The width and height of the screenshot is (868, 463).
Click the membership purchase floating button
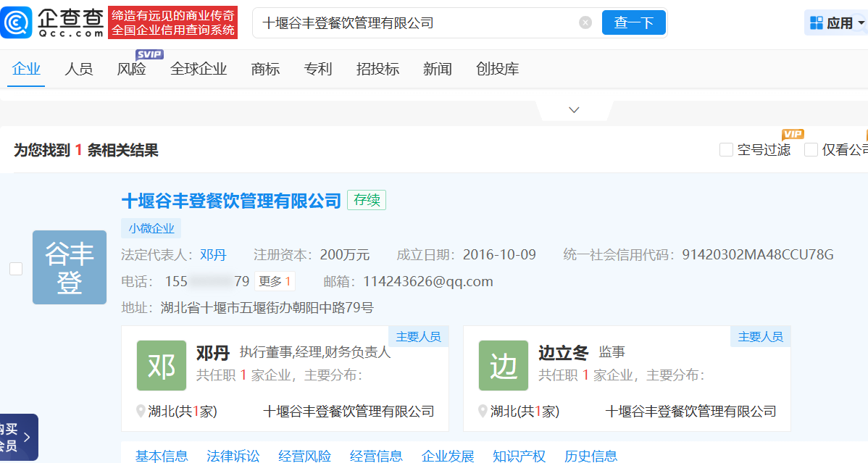[18, 438]
